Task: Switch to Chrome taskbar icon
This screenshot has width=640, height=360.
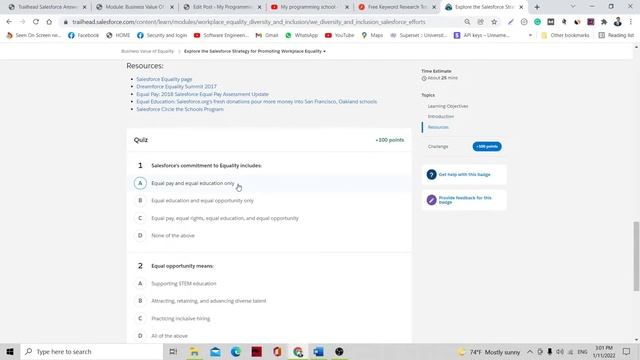Action: point(298,351)
